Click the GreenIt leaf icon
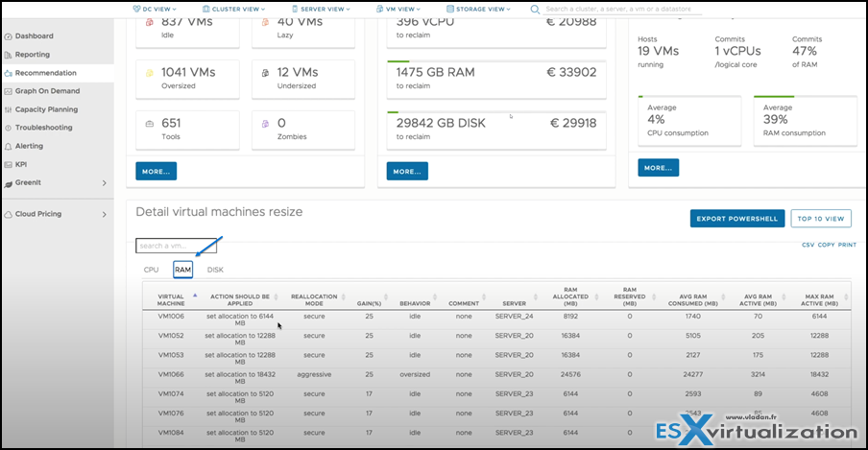The height and width of the screenshot is (450, 868). tap(8, 183)
